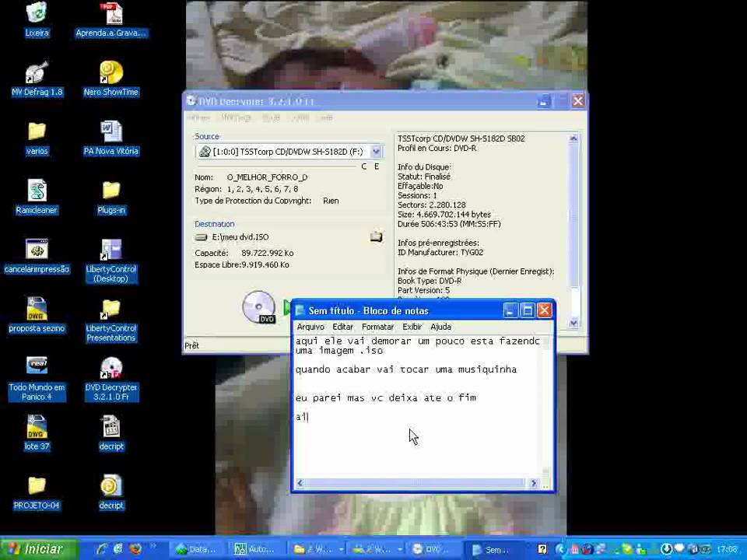Open Ajuda menu in Bloco de notas

[x=440, y=327]
